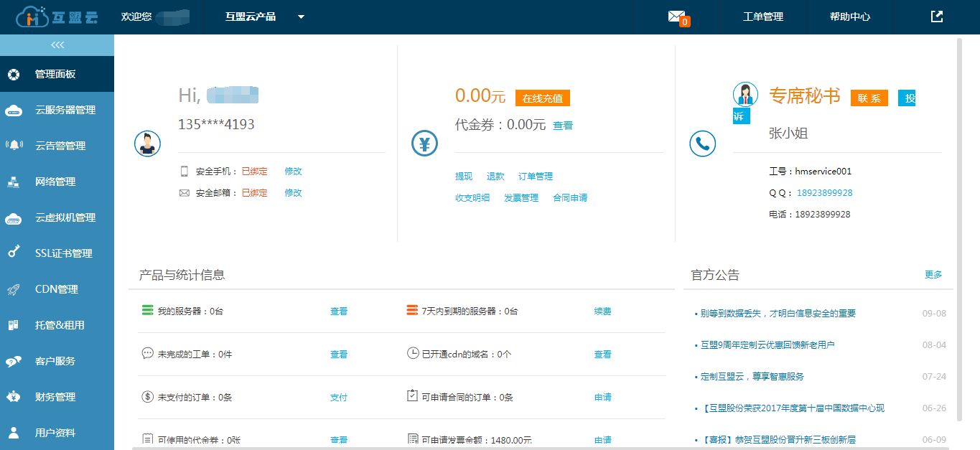This screenshot has width=980, height=450.
Task: Click the CDN管理 rocket icon
Action: tap(14, 289)
